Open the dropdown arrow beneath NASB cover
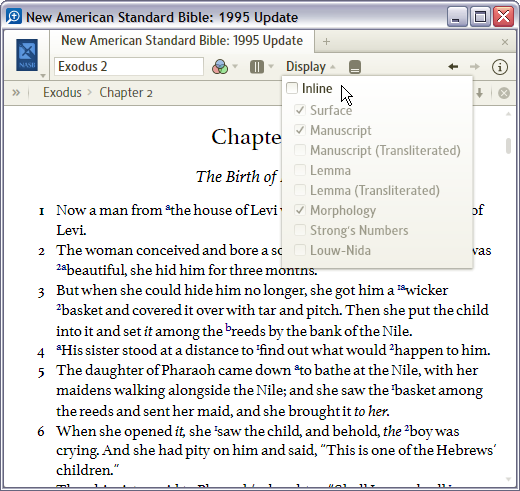This screenshot has width=520, height=491. [43, 76]
